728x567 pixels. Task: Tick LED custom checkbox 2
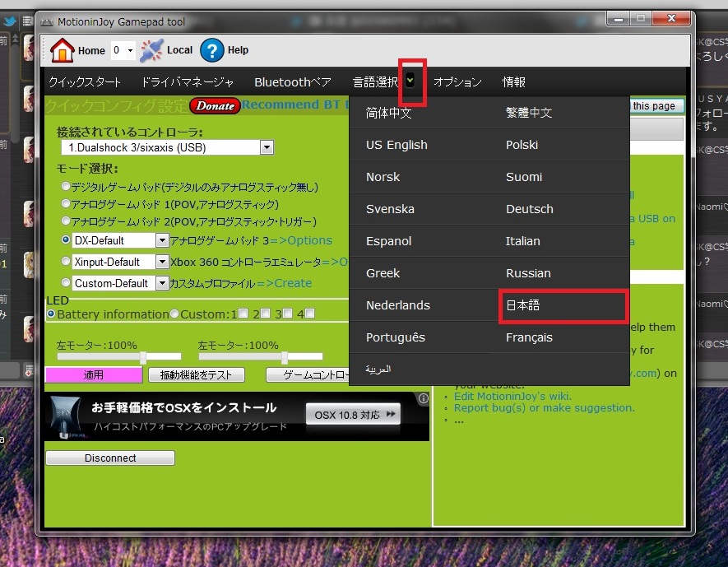click(265, 314)
